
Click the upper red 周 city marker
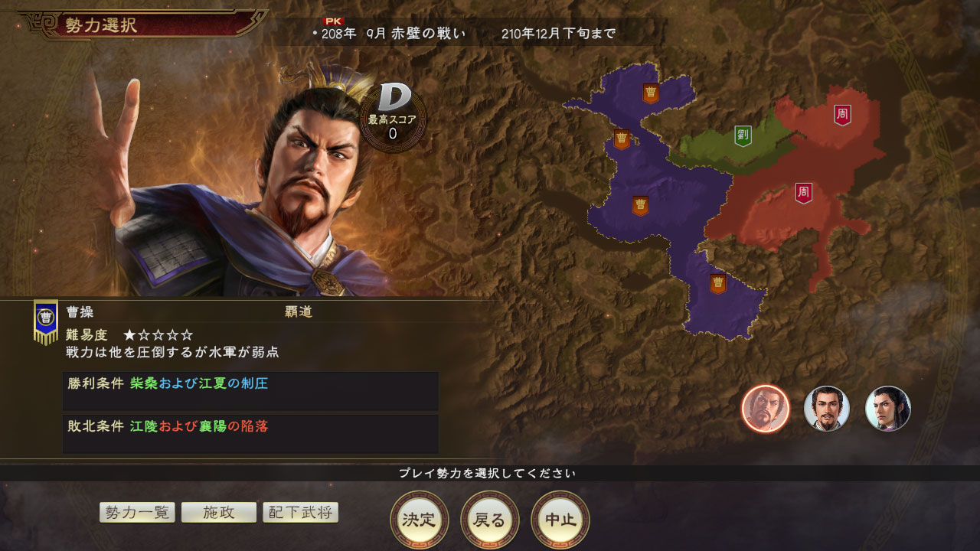coord(842,115)
